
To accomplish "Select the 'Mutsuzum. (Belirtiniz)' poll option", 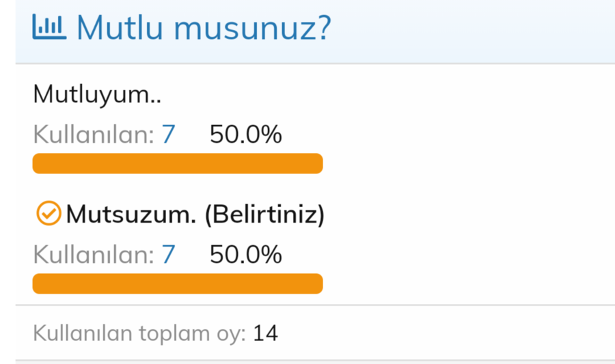I will (x=195, y=214).
